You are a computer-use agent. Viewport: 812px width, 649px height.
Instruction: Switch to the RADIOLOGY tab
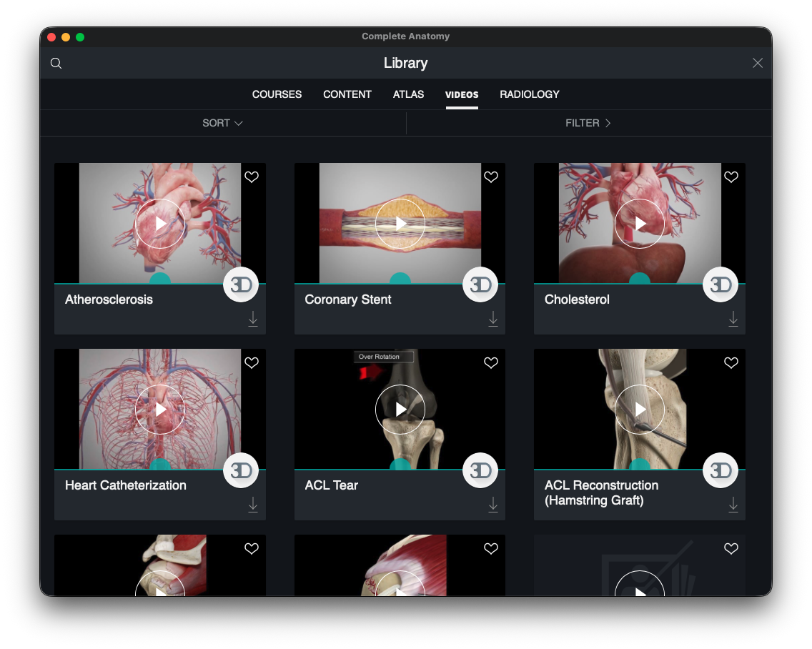tap(529, 94)
